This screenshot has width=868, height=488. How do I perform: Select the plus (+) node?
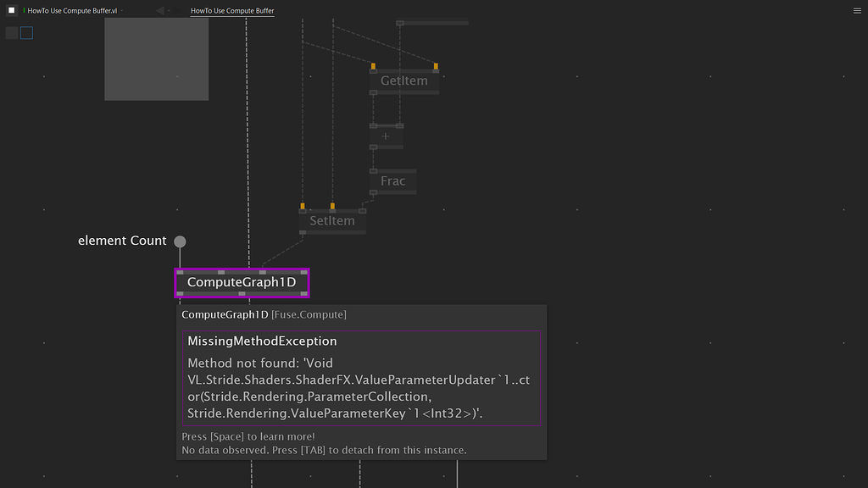coord(386,136)
